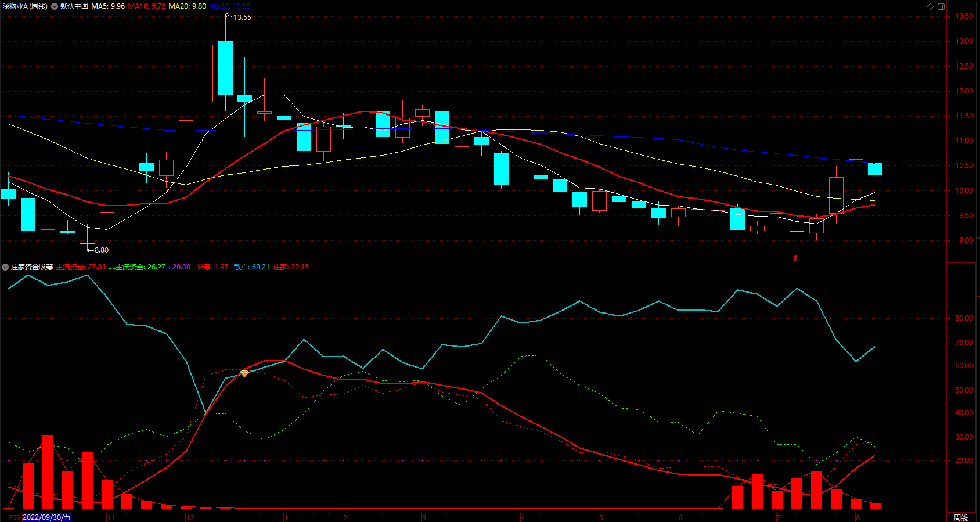Click the MA60: 10.55 value
This screenshot has width=980, height=522.
coord(230,6)
